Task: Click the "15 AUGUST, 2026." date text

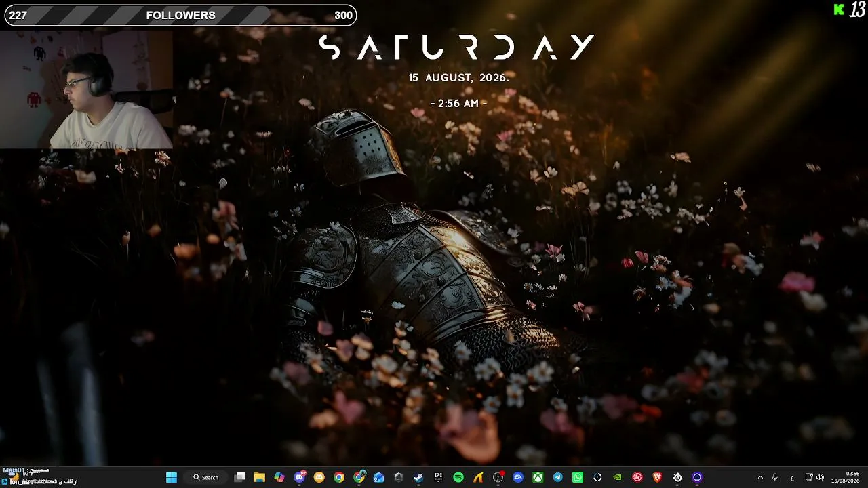Action: coord(459,78)
